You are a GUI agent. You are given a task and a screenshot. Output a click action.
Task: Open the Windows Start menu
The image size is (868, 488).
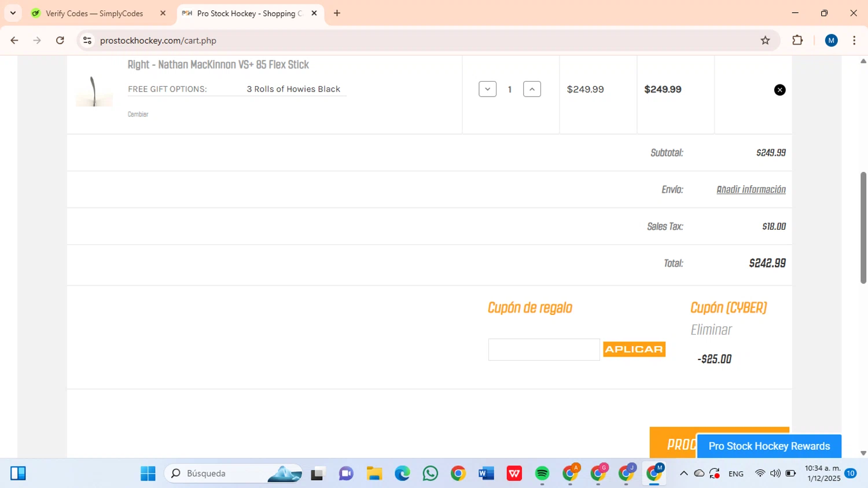148,474
